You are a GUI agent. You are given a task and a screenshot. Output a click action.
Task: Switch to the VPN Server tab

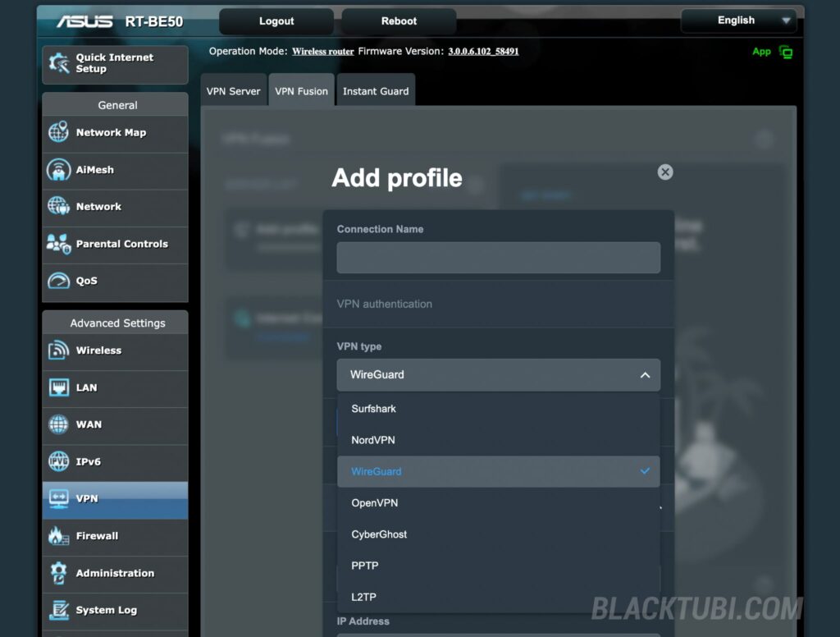(233, 91)
